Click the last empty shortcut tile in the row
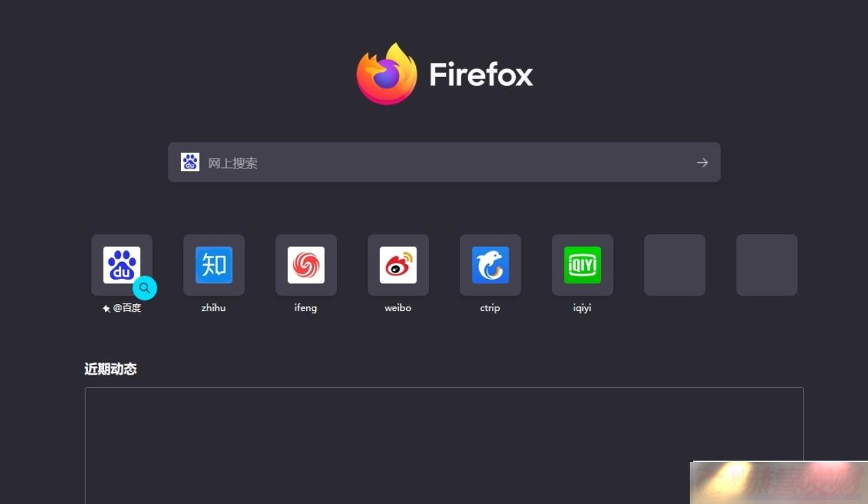 pos(767,265)
